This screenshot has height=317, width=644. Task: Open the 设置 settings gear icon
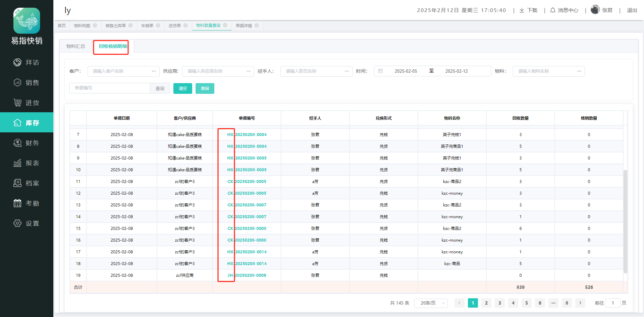17,223
